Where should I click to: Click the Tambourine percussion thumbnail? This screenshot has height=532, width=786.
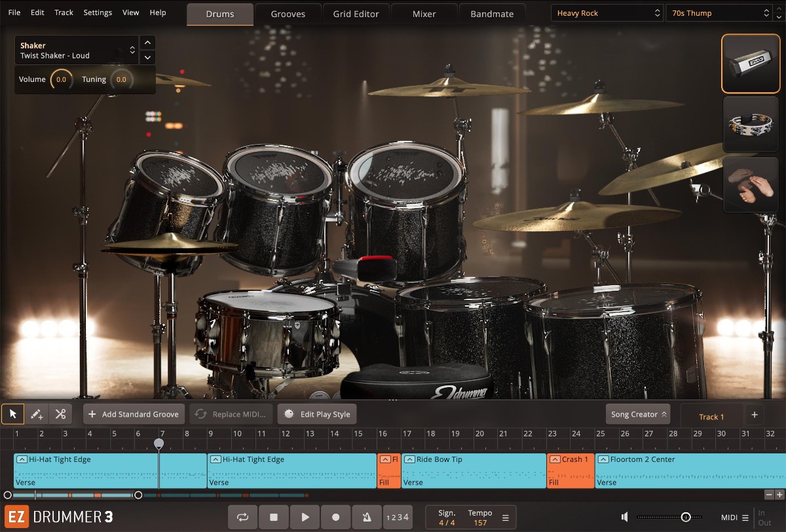pyautogui.click(x=751, y=124)
